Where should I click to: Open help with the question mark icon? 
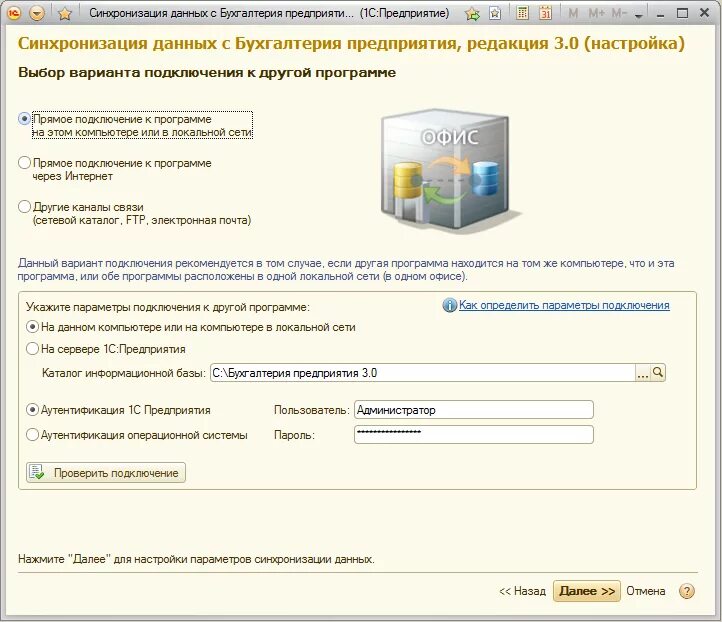tap(687, 591)
